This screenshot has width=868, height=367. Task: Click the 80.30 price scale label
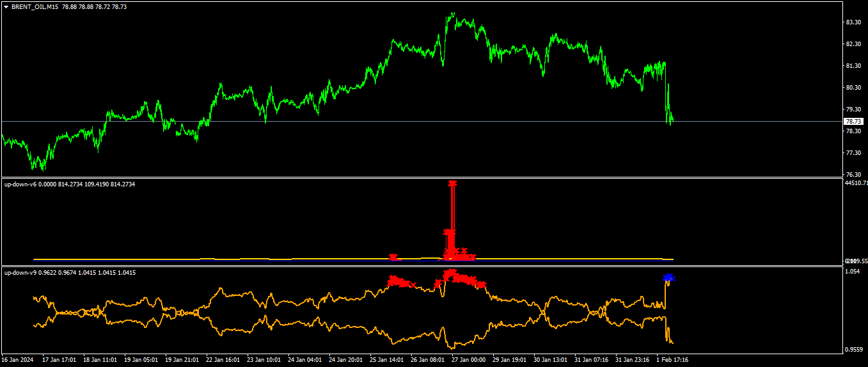[x=853, y=87]
